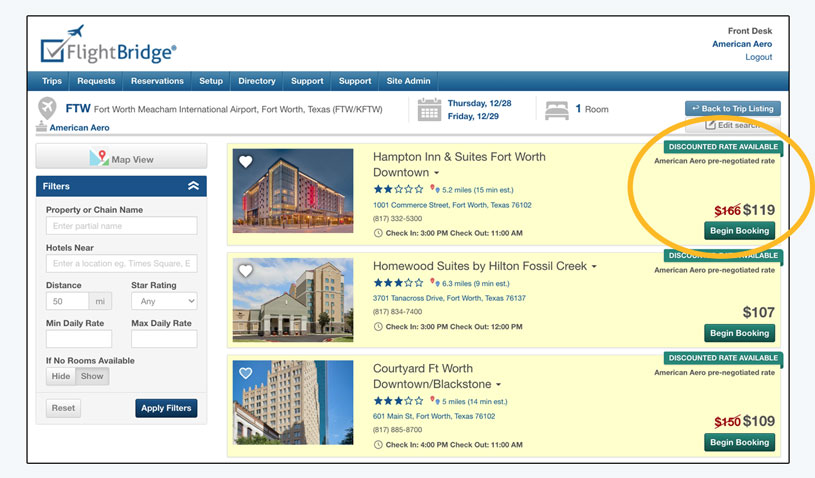Open the Site Admin menu
815x478 pixels.
[408, 81]
